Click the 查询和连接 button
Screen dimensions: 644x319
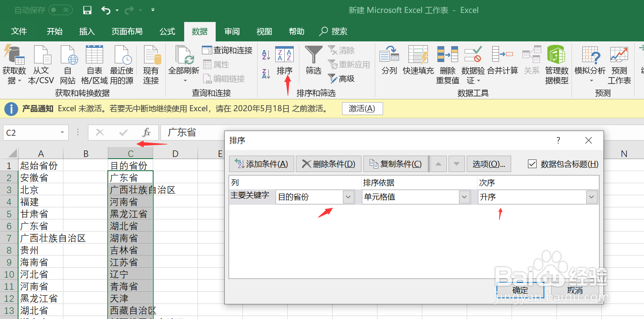click(x=227, y=50)
